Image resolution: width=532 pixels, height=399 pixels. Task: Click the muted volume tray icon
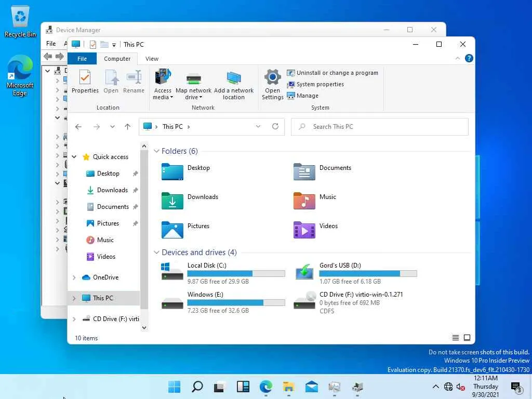(x=460, y=387)
